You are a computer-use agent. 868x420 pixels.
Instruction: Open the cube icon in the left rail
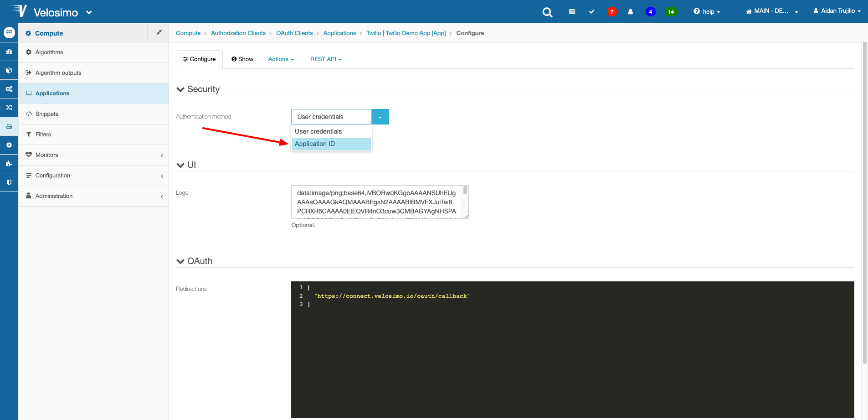[x=9, y=71]
